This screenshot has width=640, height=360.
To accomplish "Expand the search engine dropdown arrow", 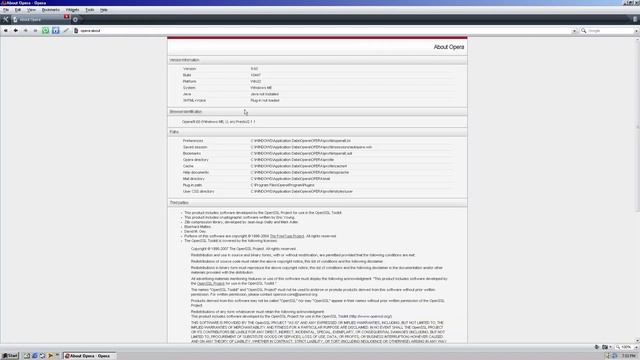I will click(x=636, y=31).
